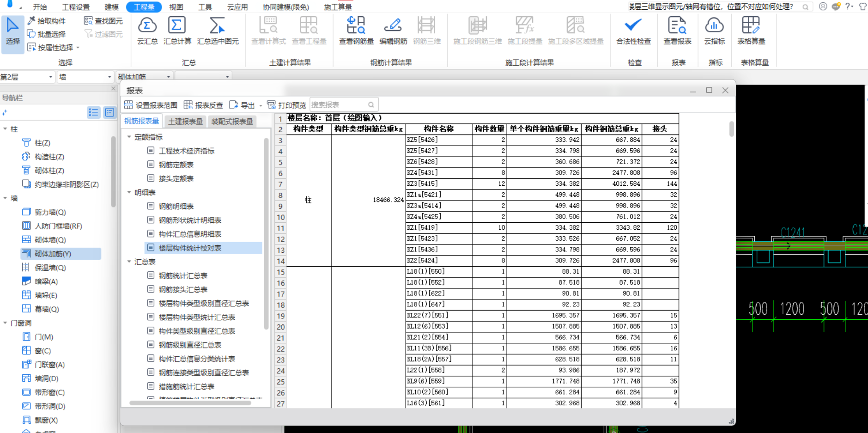Open 表格算量 tool
Viewport: 868px width, 433px height.
click(x=751, y=30)
